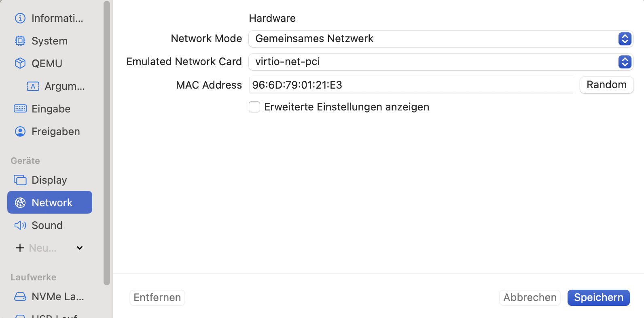
Task: Open the Emulated Network Card dropdown
Action: pos(441,62)
